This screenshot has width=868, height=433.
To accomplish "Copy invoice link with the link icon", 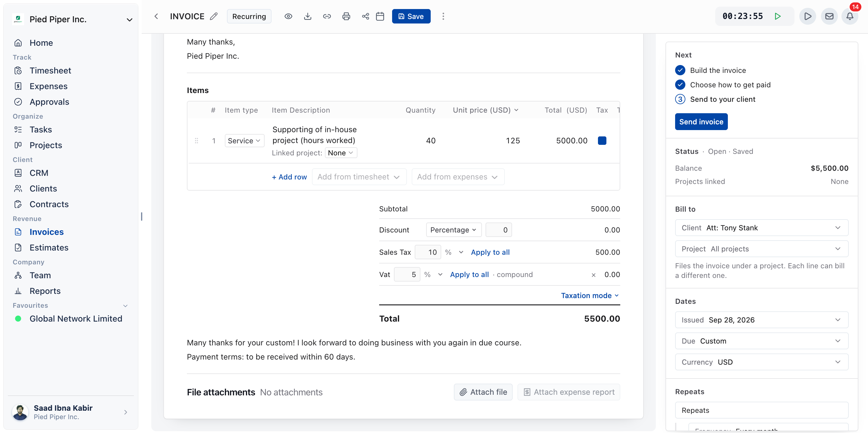I will click(327, 16).
